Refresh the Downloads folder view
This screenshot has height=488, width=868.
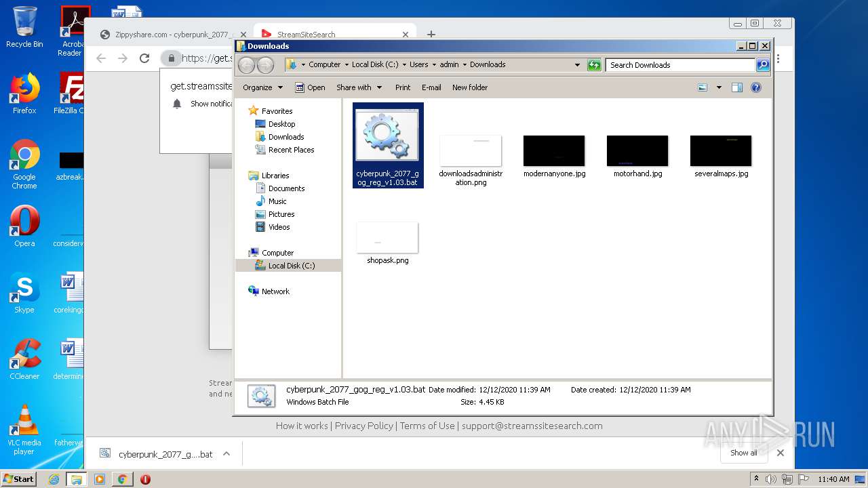pos(595,65)
